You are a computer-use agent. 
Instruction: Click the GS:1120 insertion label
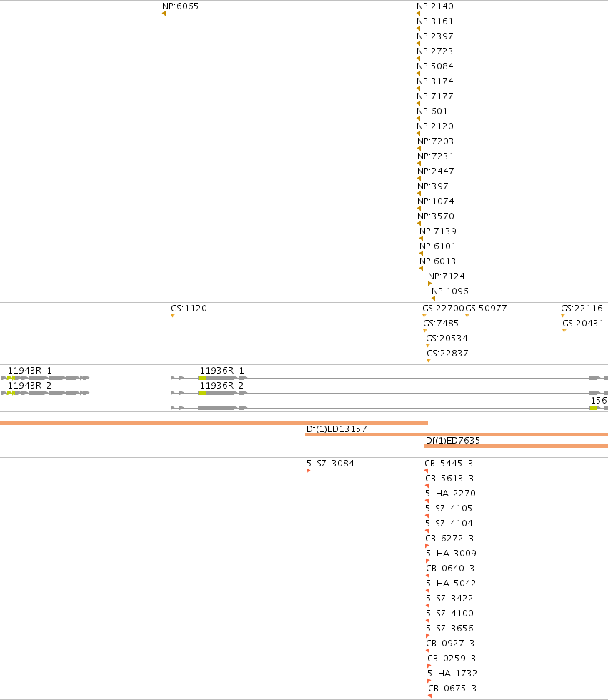(x=189, y=309)
